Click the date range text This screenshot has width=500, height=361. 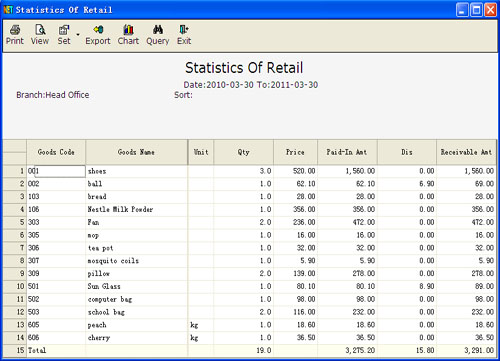(x=251, y=85)
